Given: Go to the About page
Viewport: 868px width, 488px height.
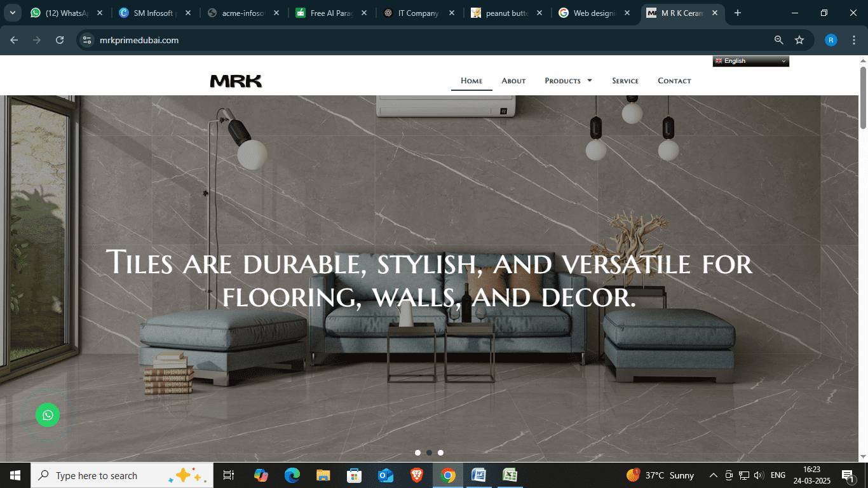Looking at the screenshot, I should point(513,81).
